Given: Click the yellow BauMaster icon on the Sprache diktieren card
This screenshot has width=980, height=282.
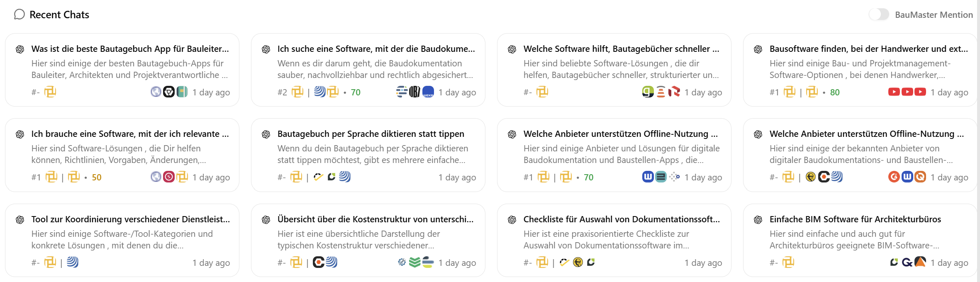Looking at the screenshot, I should click(297, 177).
